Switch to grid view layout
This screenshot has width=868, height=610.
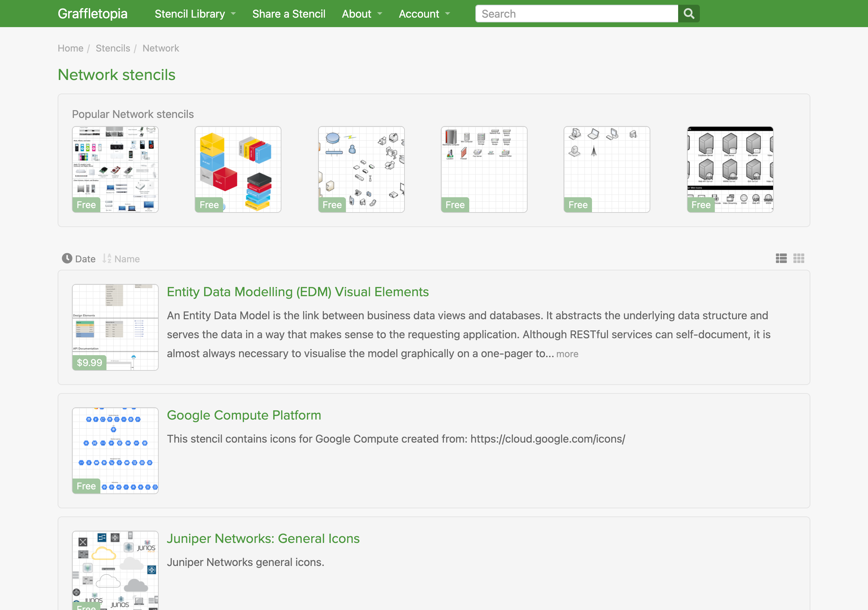pos(799,259)
